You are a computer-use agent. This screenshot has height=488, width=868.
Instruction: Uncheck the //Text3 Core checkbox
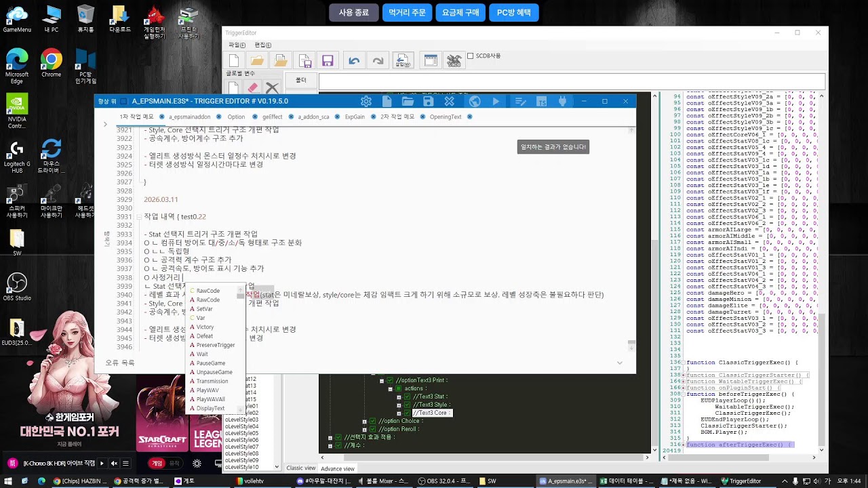point(408,413)
